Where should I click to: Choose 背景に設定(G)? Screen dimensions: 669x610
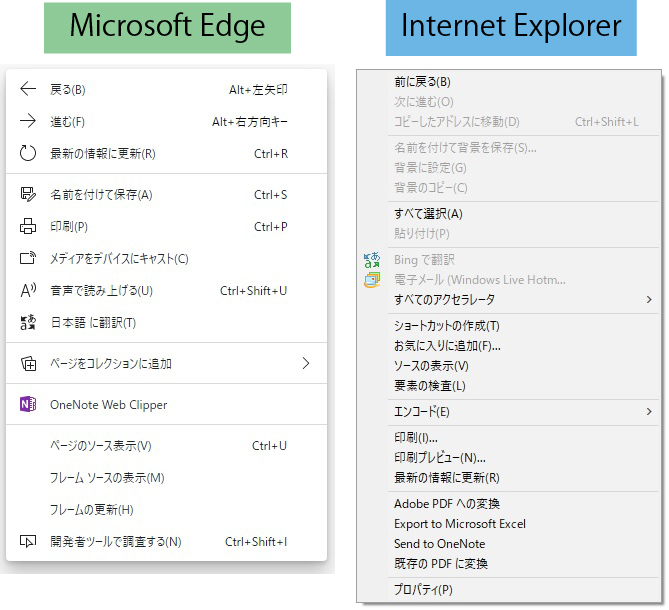pyautogui.click(x=509, y=168)
